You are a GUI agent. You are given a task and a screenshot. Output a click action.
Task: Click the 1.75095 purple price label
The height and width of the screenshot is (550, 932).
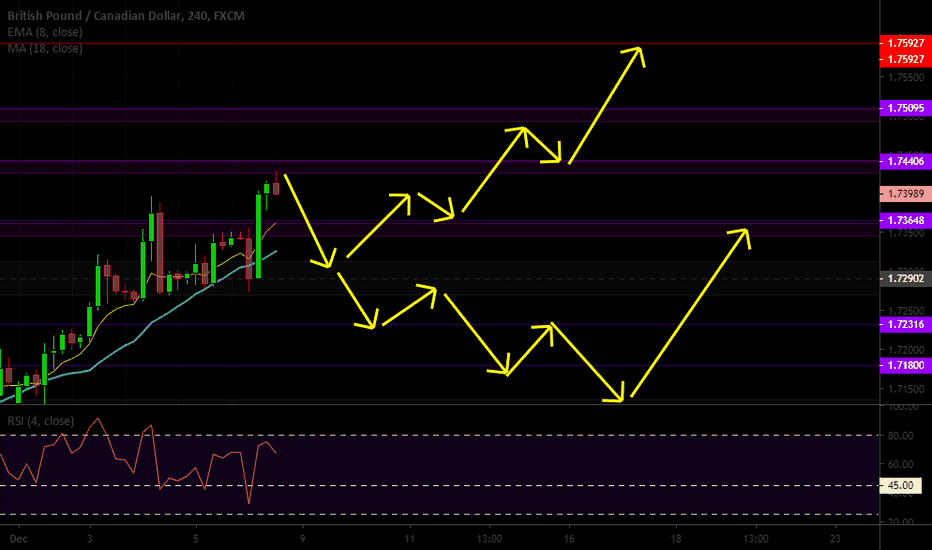[904, 108]
